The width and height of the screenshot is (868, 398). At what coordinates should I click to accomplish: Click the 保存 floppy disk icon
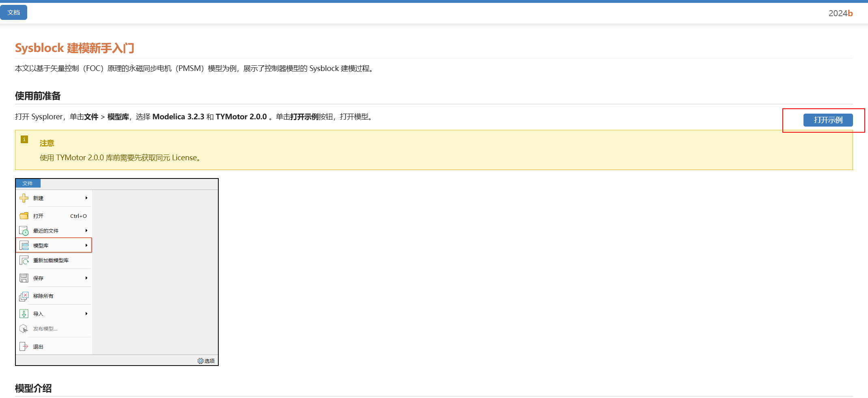pos(24,278)
